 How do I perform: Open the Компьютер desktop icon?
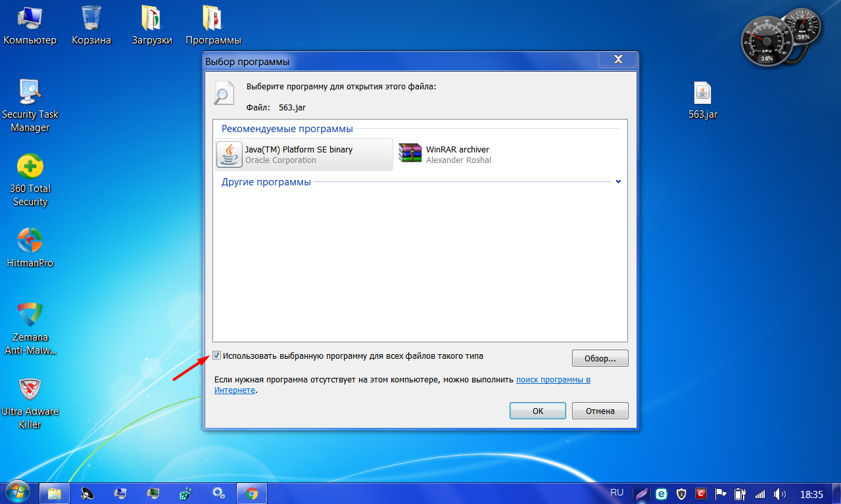pos(30,26)
